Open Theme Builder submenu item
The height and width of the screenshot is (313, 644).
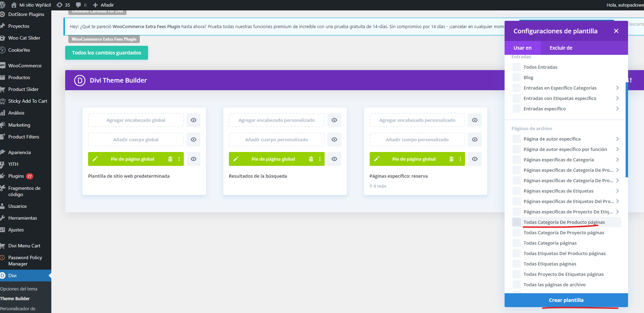[15, 298]
